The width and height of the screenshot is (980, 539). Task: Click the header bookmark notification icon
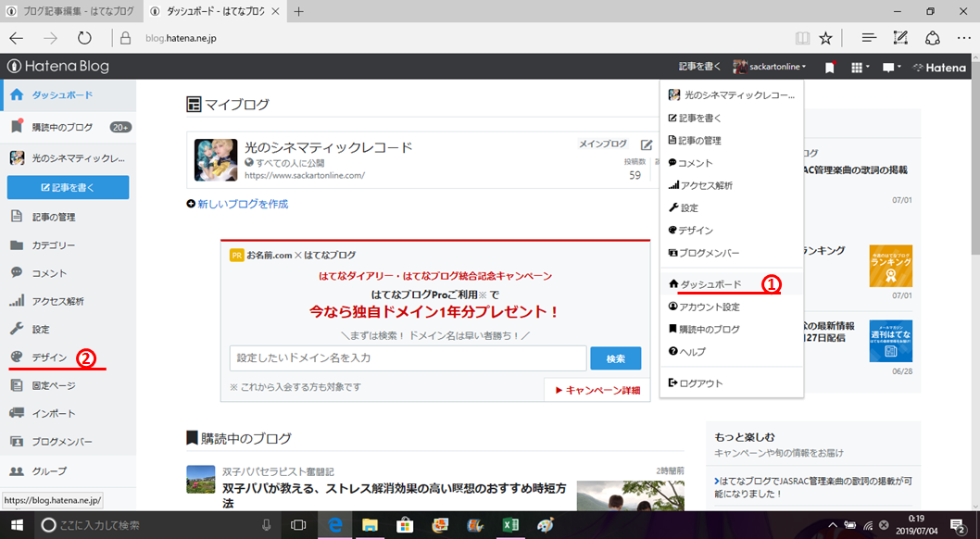tap(829, 67)
